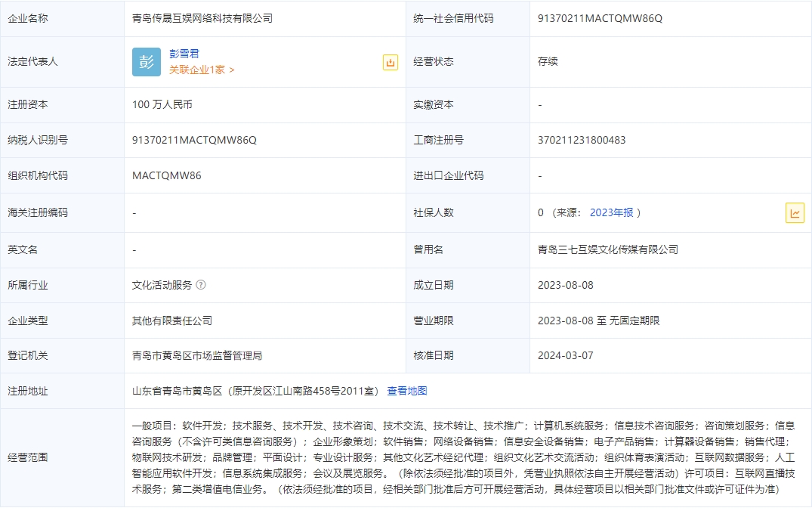Click the company name 青岛传晟互娱网络科技有限公司

(x=202, y=18)
